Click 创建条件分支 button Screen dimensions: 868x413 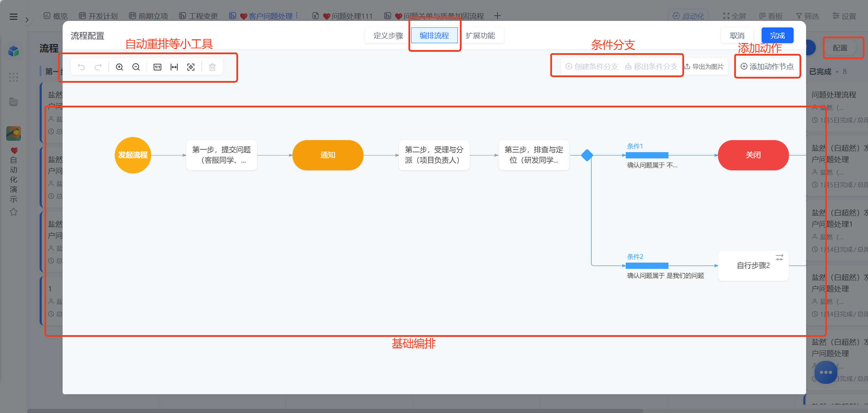click(592, 66)
